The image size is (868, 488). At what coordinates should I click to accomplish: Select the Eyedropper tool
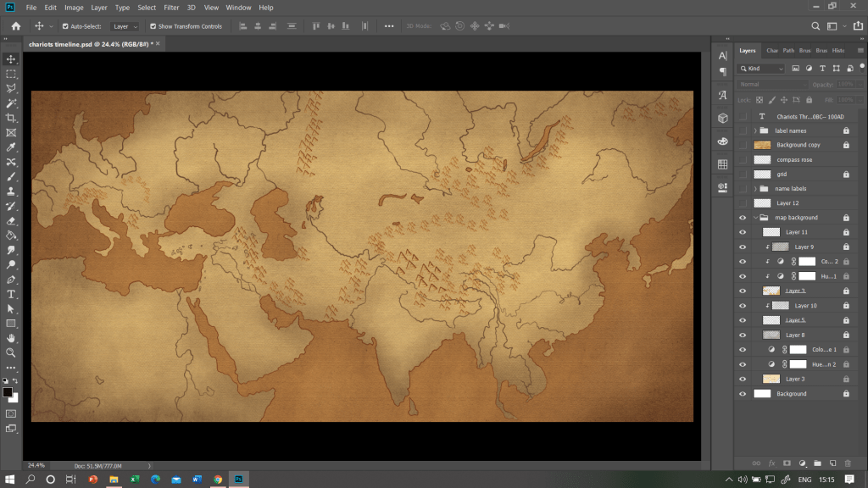tap(11, 147)
